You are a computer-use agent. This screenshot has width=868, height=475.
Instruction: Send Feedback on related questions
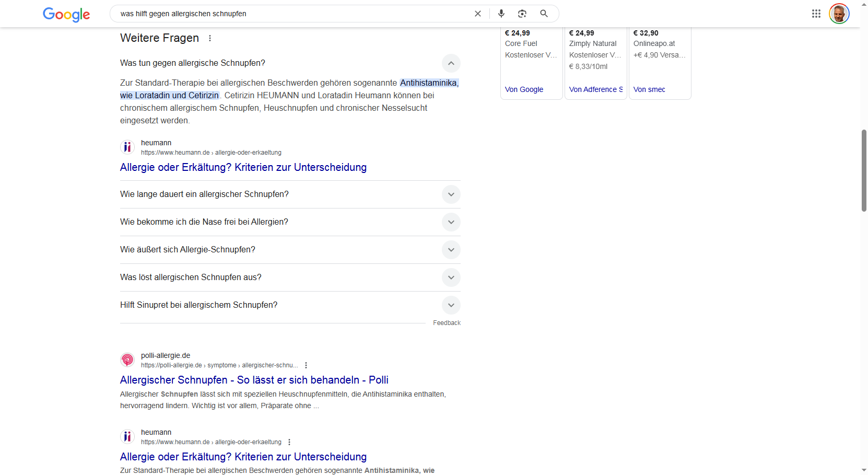(x=447, y=323)
